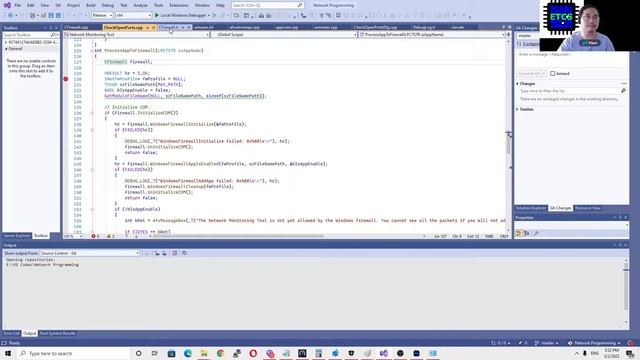640x360 pixels.
Task: Switch to Server Explorer tab
Action: [x=17, y=236]
